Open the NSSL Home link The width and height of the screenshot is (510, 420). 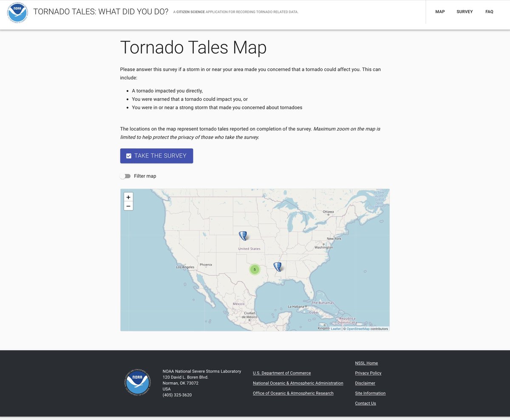[366, 363]
